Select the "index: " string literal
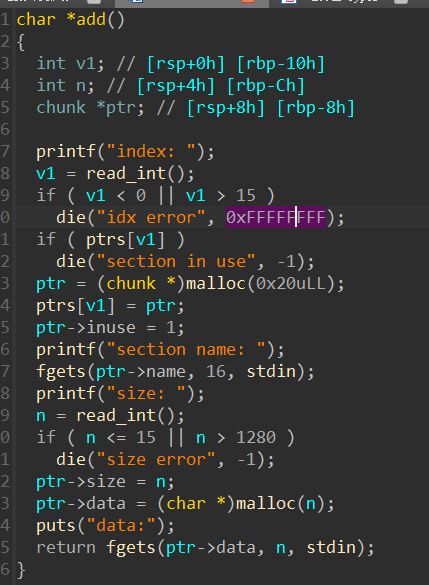The image size is (429, 585). pos(151,151)
